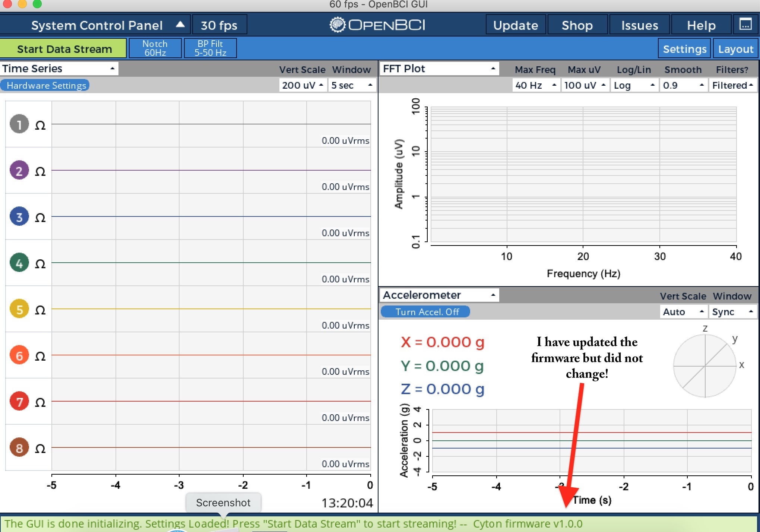760x532 pixels.
Task: Click the Screenshot tooltip button
Action: coord(223,503)
